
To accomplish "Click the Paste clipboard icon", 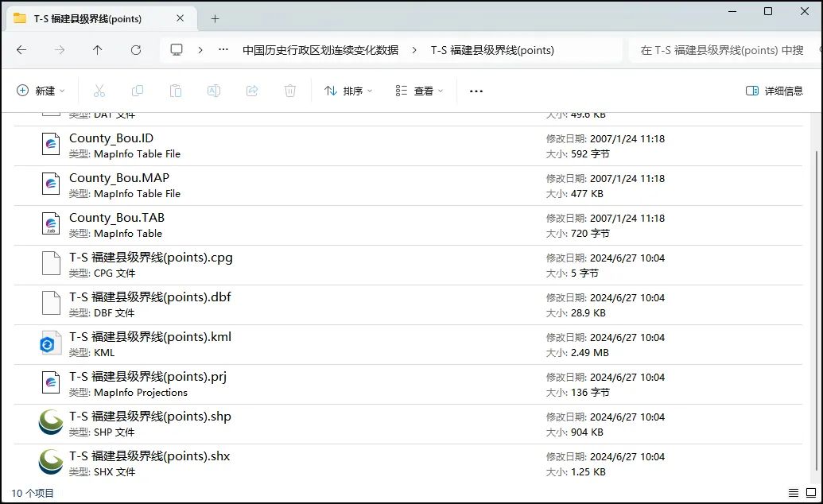I will click(x=175, y=91).
